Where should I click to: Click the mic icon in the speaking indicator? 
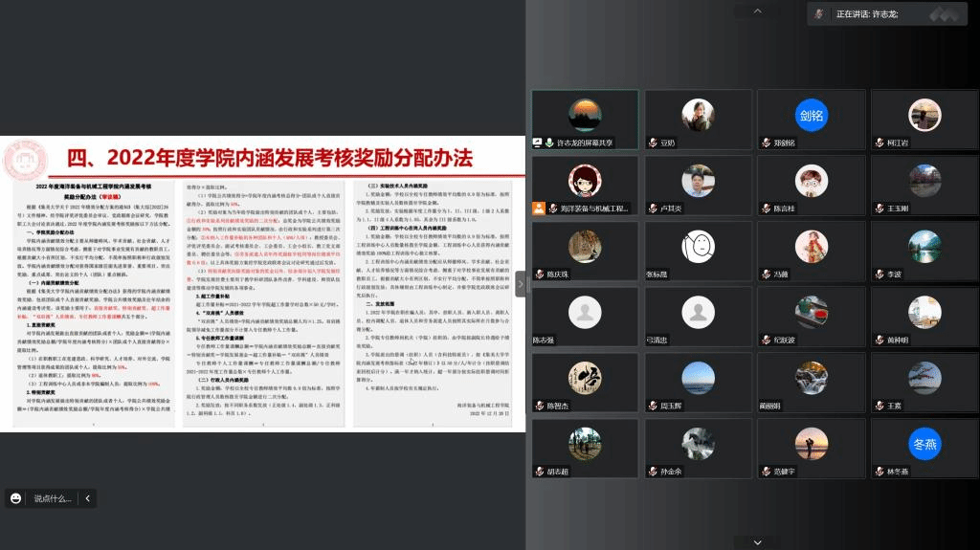click(x=819, y=14)
